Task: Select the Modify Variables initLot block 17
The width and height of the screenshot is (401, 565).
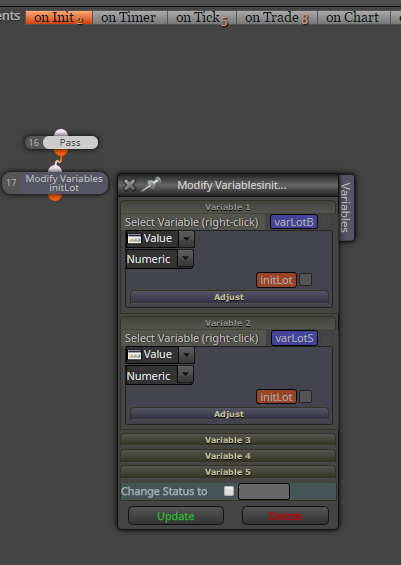Action: coord(55,183)
